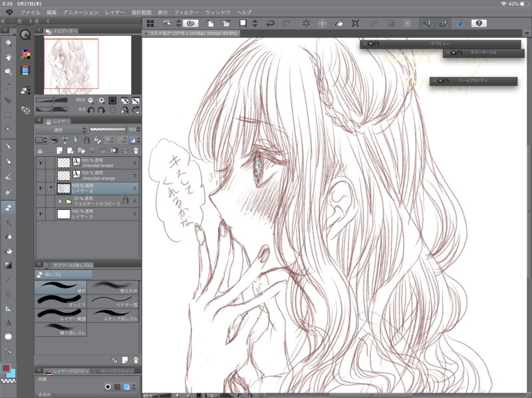The width and height of the screenshot is (532, 398).
Task: Create layer mask icon in Layer panel
Action: coord(114,150)
